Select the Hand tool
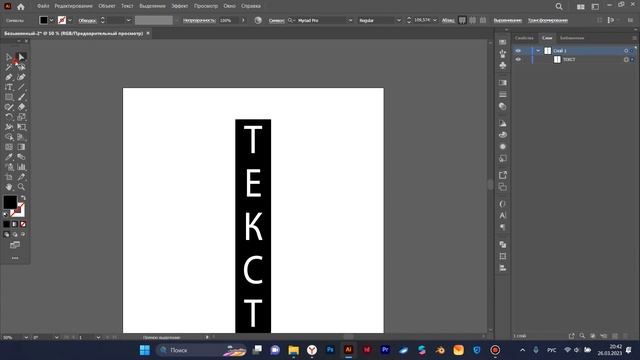Image resolution: width=640 pixels, height=360 pixels. pos(9,187)
